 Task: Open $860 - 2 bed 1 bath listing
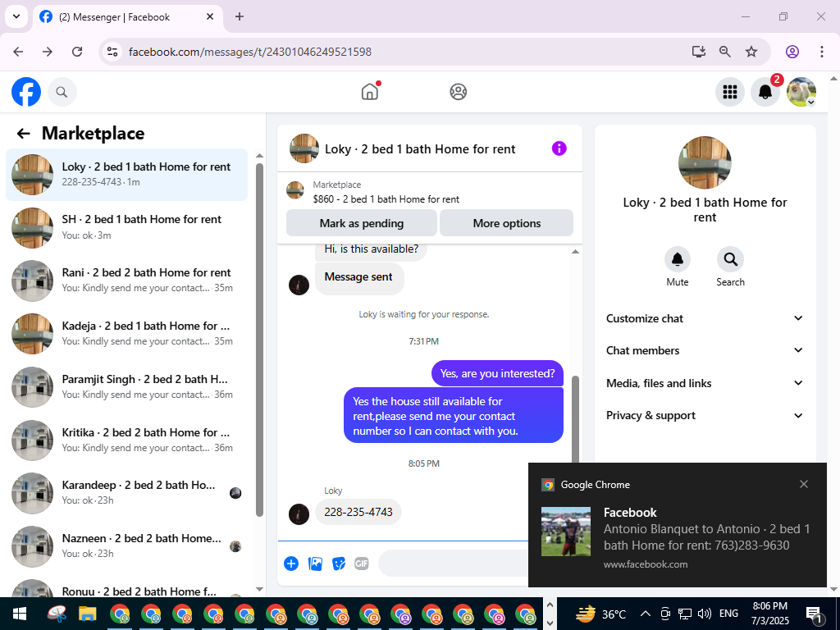pos(386,199)
